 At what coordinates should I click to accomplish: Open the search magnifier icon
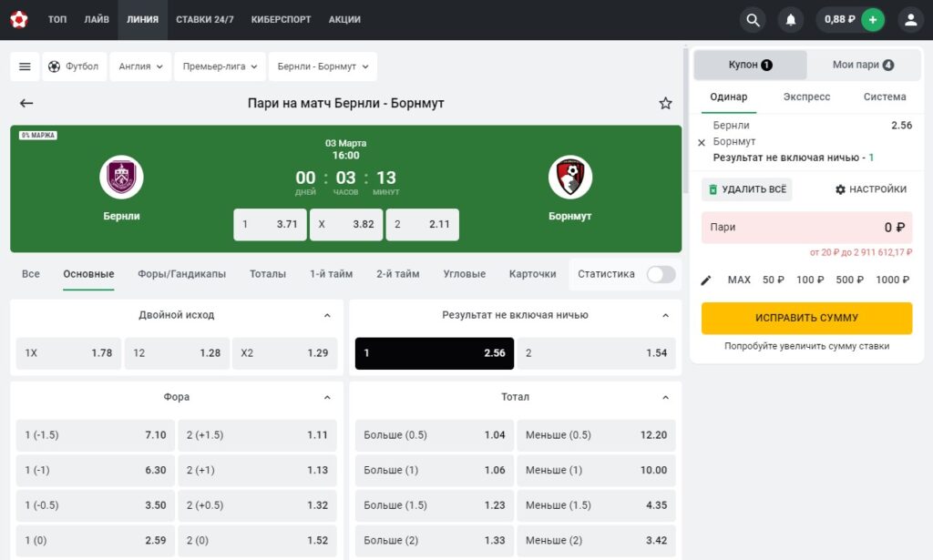[x=753, y=20]
